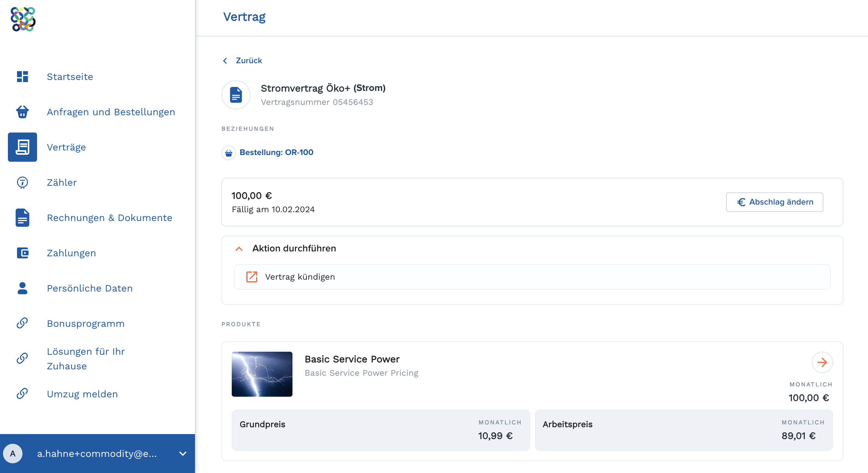The height and width of the screenshot is (473, 868).
Task: Click the account email a.hahne+commodity
Action: [x=97, y=454]
